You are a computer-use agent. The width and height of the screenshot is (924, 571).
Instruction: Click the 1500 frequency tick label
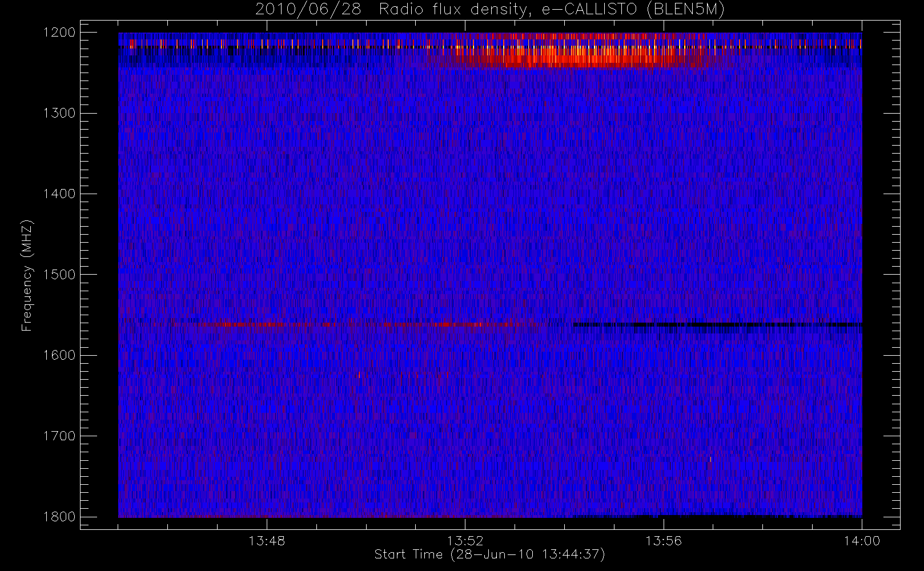click(x=59, y=275)
